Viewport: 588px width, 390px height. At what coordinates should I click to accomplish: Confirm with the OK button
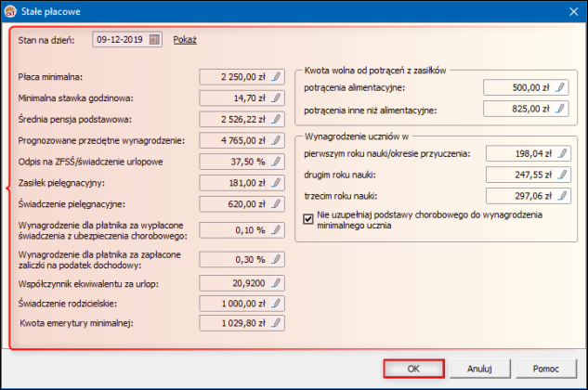click(414, 369)
